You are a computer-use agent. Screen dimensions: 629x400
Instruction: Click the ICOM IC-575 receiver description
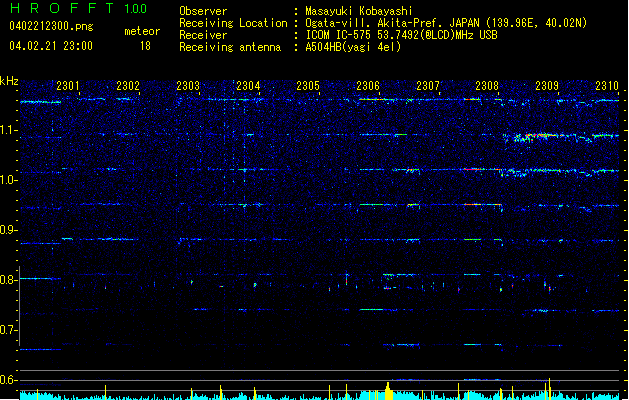402,35
